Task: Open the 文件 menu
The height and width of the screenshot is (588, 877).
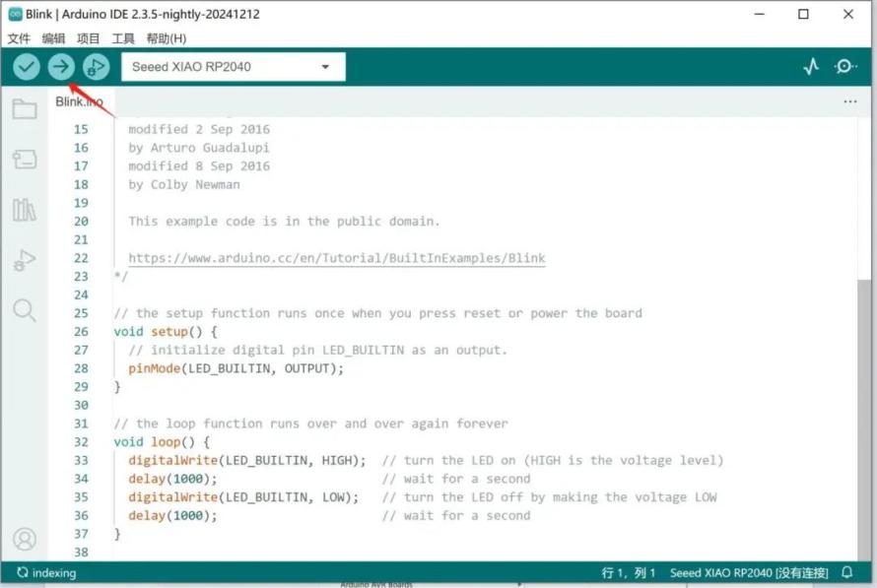Action: pos(19,38)
